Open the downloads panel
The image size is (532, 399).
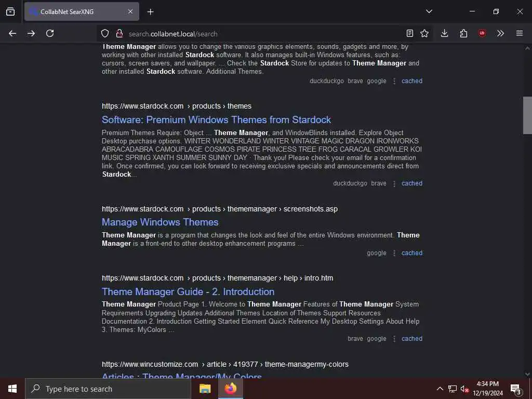pos(445,33)
